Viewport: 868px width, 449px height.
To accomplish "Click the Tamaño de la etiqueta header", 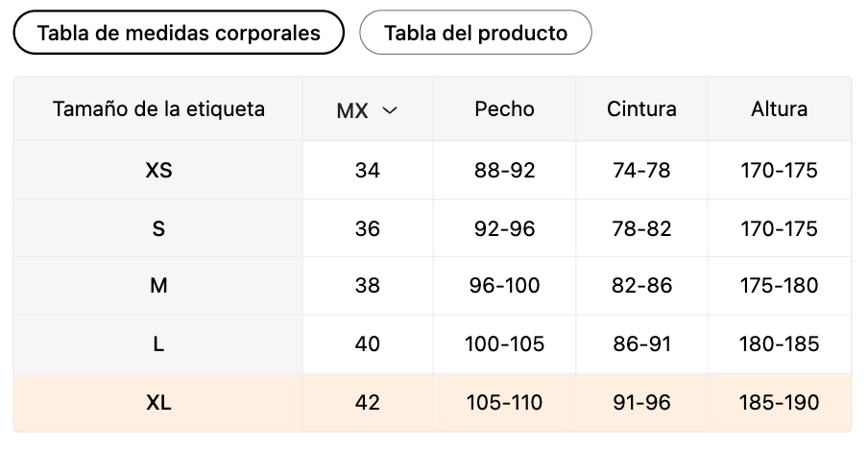I will click(x=158, y=109).
